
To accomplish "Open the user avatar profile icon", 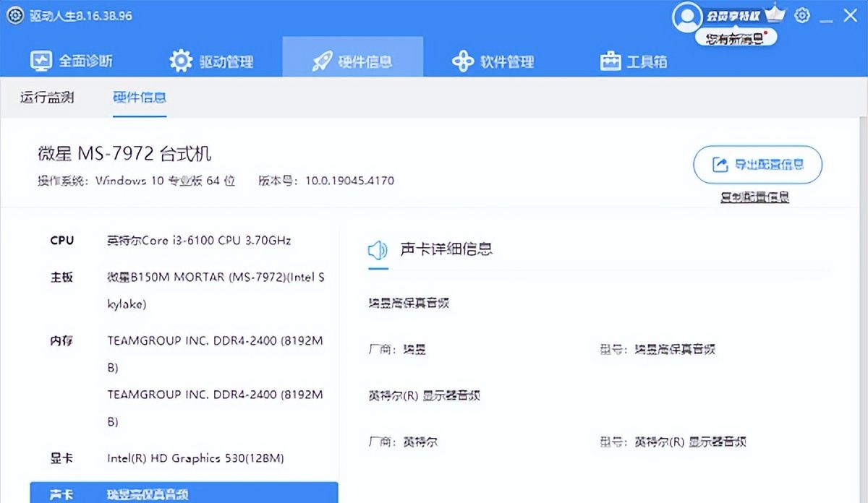I will click(x=686, y=17).
